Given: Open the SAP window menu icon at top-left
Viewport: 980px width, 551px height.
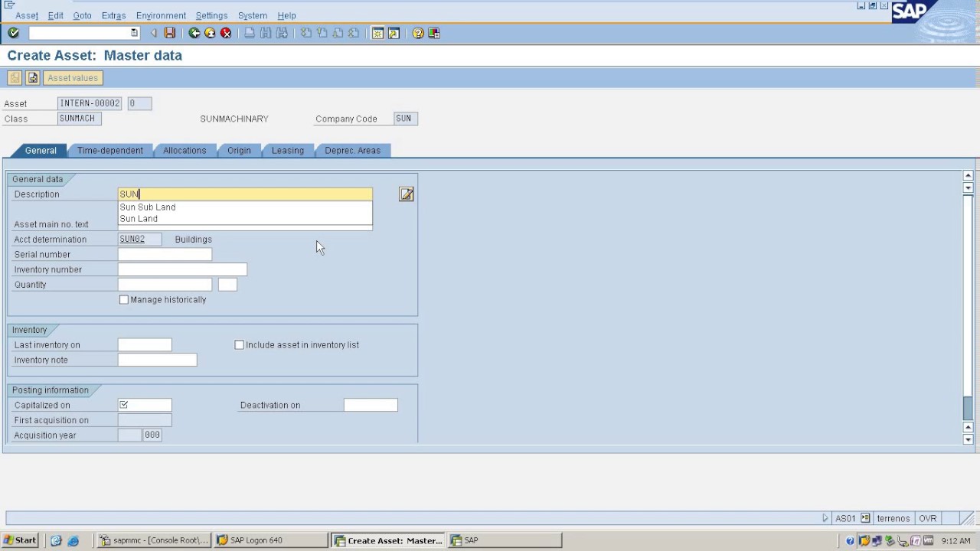Looking at the screenshot, I should (x=9, y=5).
